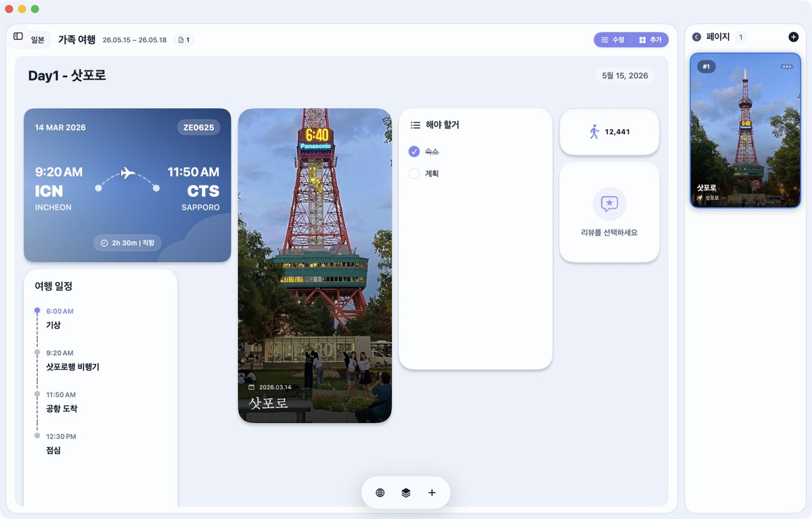Click the CTS arrival airport code

point(204,191)
